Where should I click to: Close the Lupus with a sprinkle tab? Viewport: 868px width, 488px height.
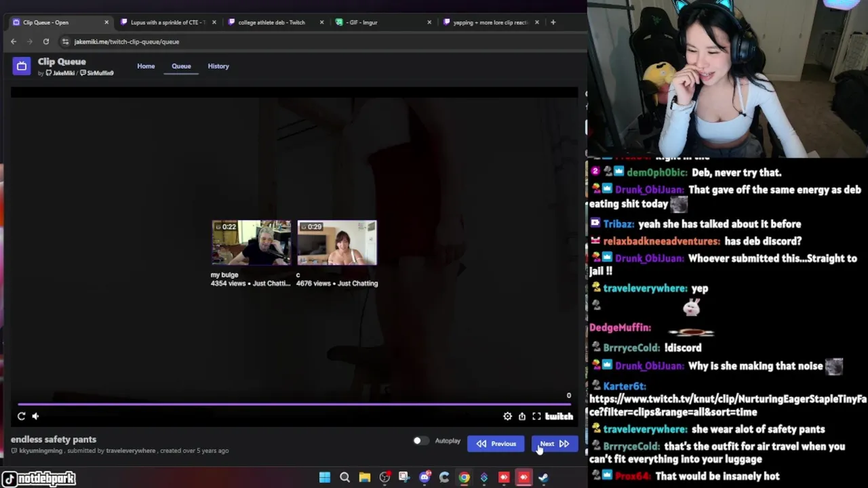point(214,22)
